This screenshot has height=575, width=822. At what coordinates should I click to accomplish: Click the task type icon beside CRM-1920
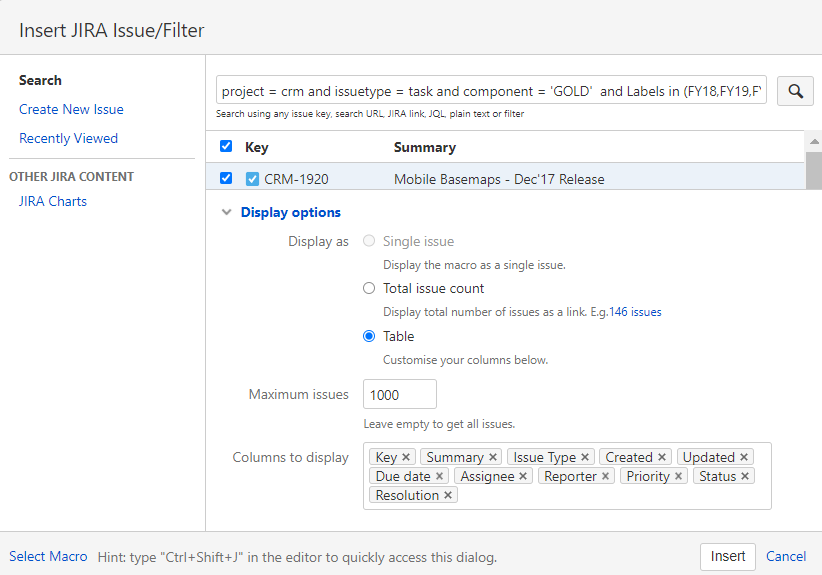coord(252,179)
